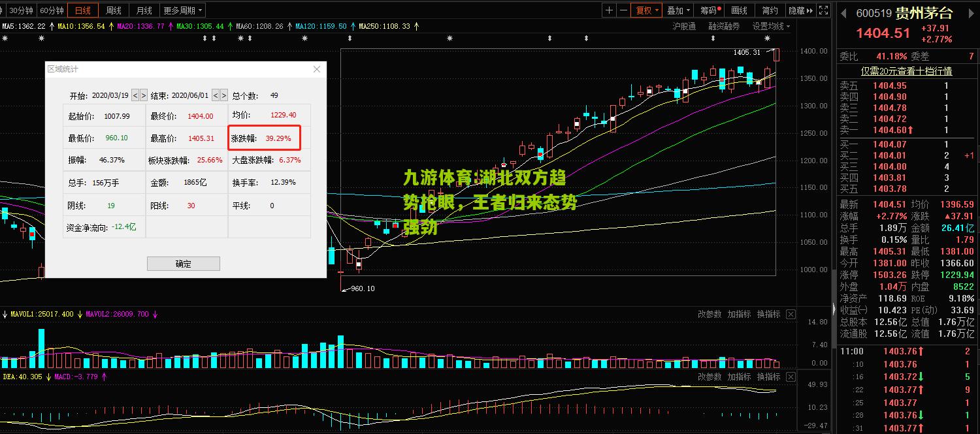Click the zoom-out minus icon in chart toolbar
The width and height of the screenshot is (980, 434).
click(x=624, y=10)
